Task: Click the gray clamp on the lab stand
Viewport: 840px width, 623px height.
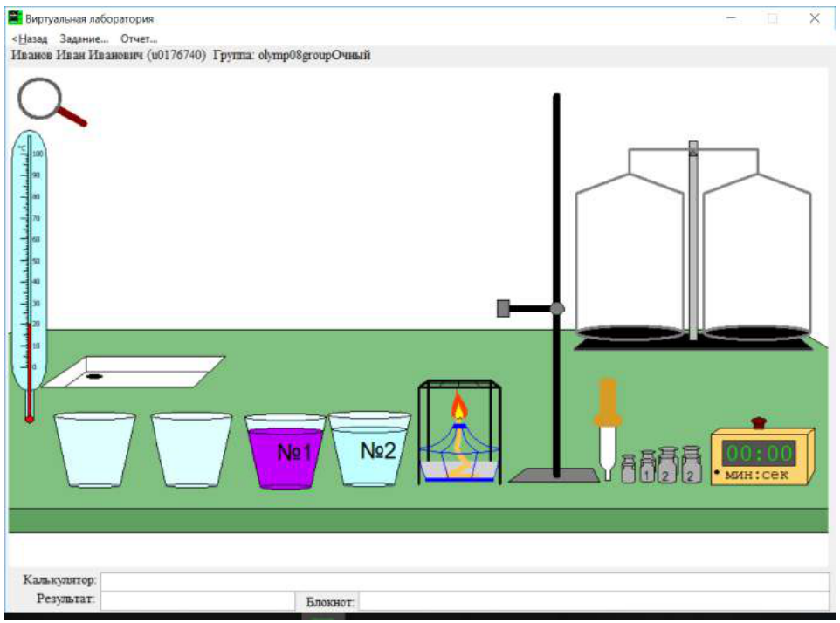Action: click(503, 308)
